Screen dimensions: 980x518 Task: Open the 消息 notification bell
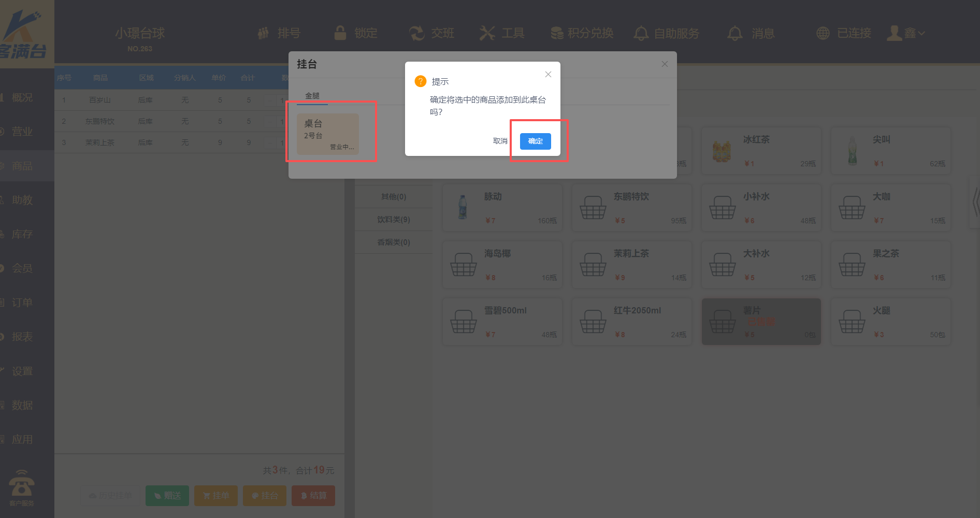tap(734, 33)
